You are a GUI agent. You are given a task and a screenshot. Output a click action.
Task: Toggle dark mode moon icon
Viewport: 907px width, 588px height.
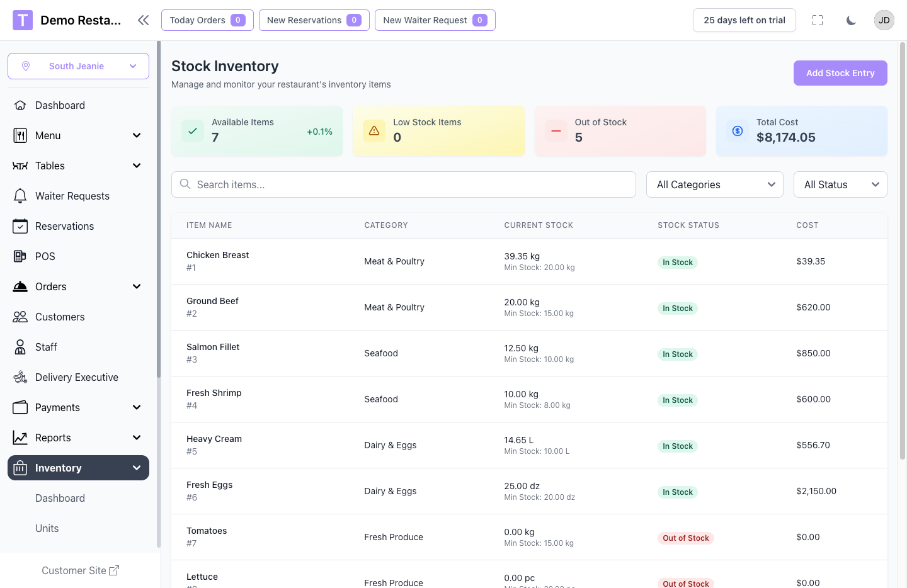point(851,20)
